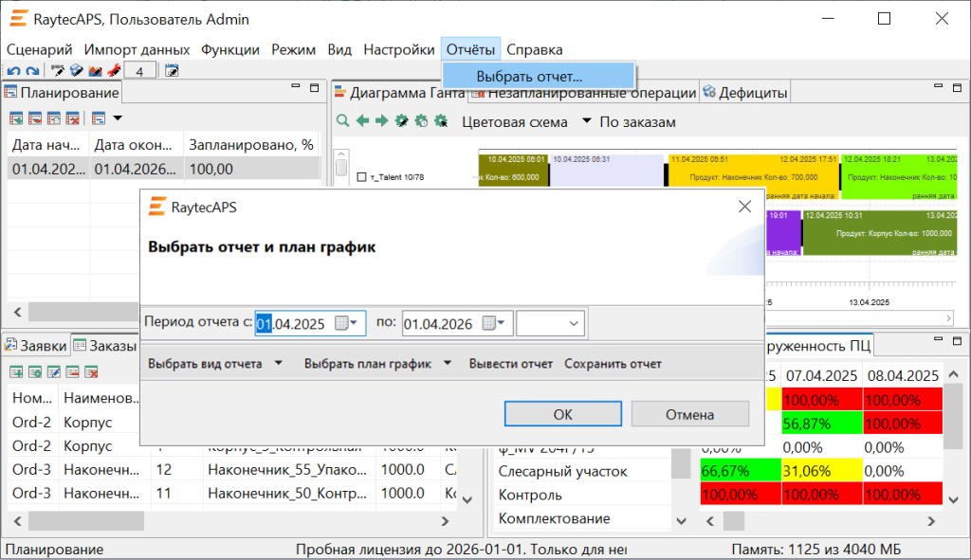This screenshot has width=971, height=560.
Task: Click the red minus schedule icon in Планирование
Action: click(x=35, y=118)
